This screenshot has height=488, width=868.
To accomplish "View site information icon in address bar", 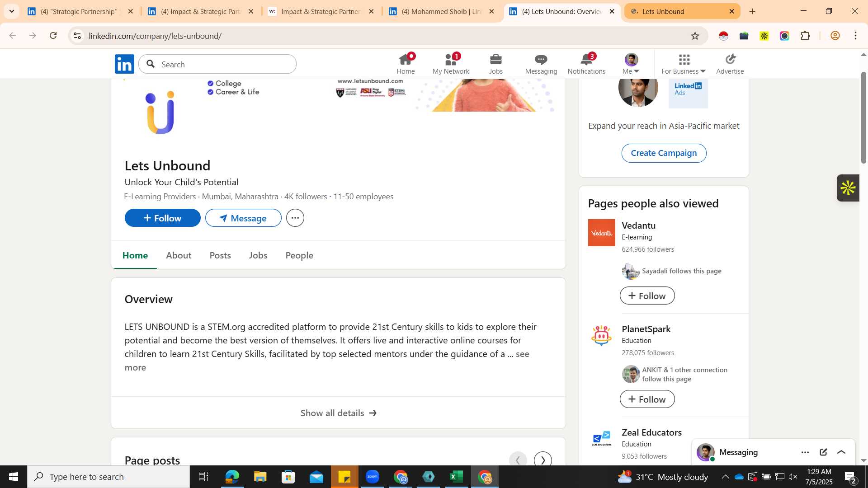I will coord(77,36).
